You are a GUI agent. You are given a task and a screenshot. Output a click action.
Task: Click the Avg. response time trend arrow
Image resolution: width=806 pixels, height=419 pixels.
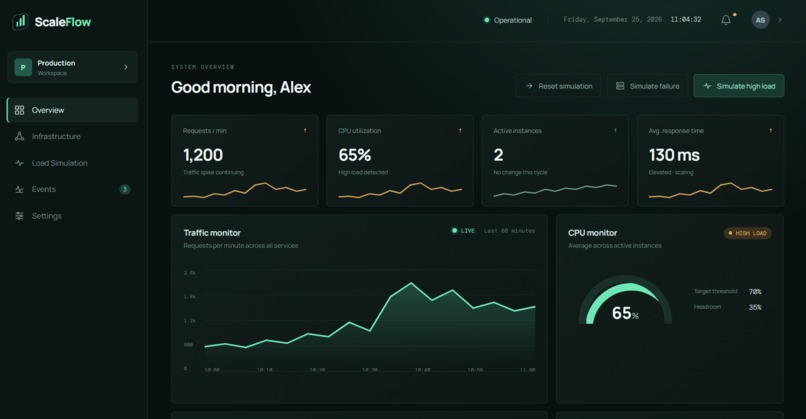click(x=771, y=131)
